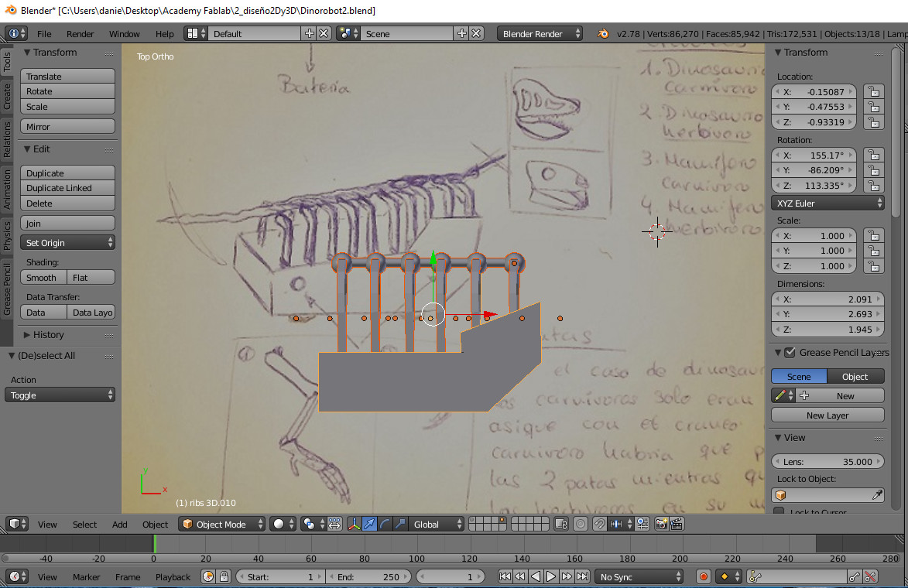Switch to the Relations tab
Image resolution: width=908 pixels, height=588 pixels.
pyautogui.click(x=7, y=139)
